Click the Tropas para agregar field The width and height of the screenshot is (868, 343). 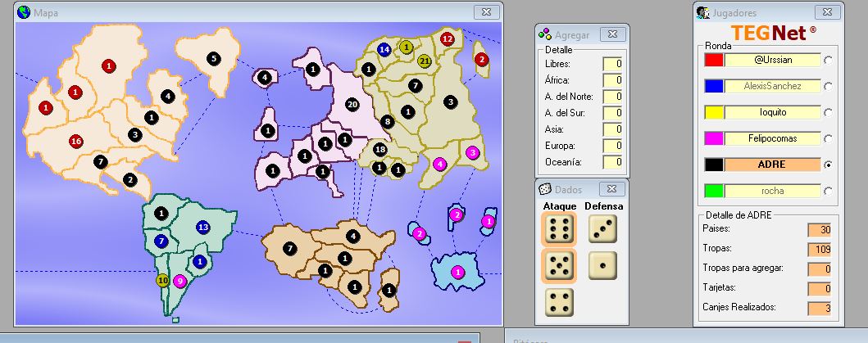click(x=819, y=269)
